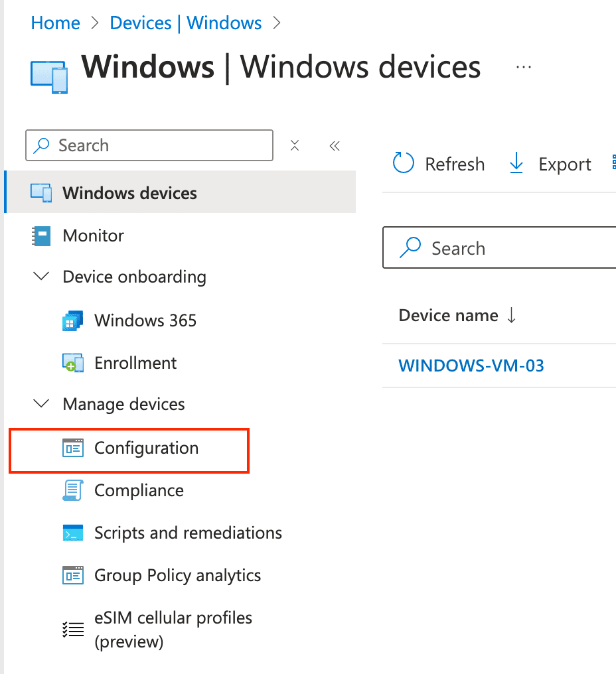Image resolution: width=616 pixels, height=674 pixels.
Task: Go to Home breadcrumb link
Action: pyautogui.click(x=56, y=23)
